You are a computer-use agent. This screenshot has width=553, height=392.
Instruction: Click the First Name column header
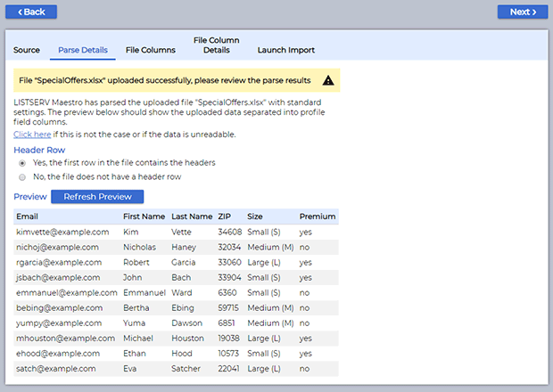(x=144, y=216)
